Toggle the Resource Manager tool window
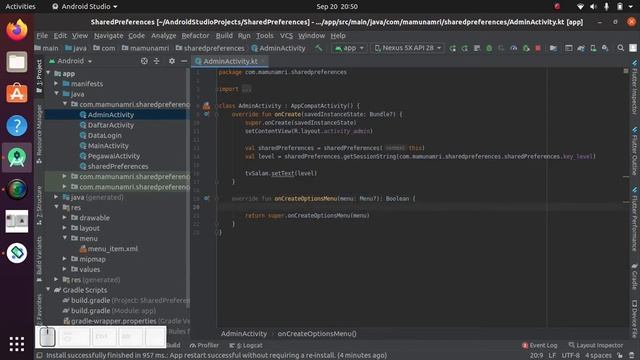The height and width of the screenshot is (360, 640). tap(39, 134)
